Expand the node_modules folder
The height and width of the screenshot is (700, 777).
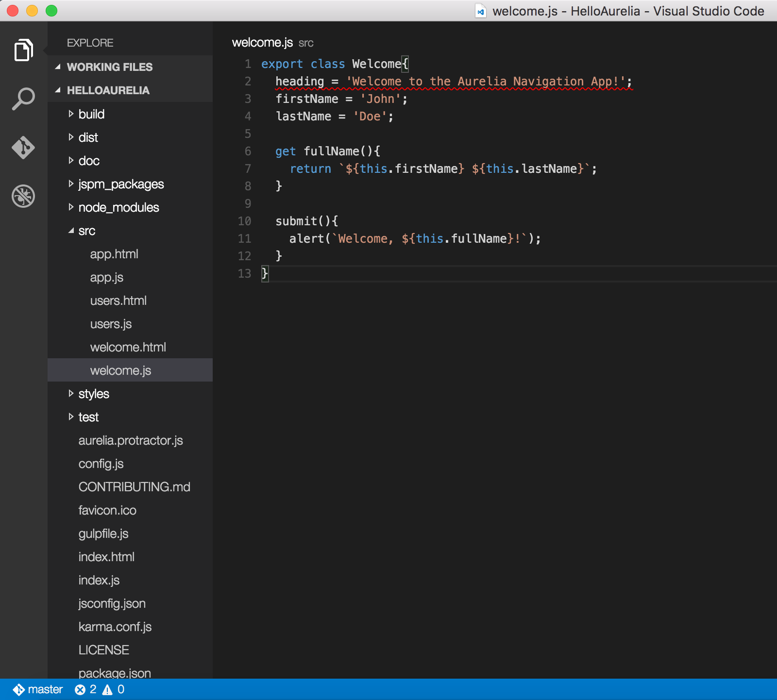[71, 207]
